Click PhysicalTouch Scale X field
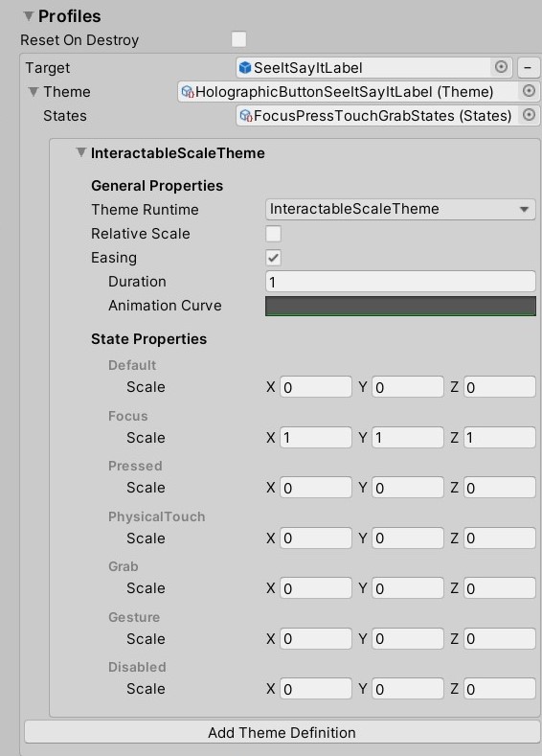This screenshot has width=542, height=756. (x=316, y=538)
